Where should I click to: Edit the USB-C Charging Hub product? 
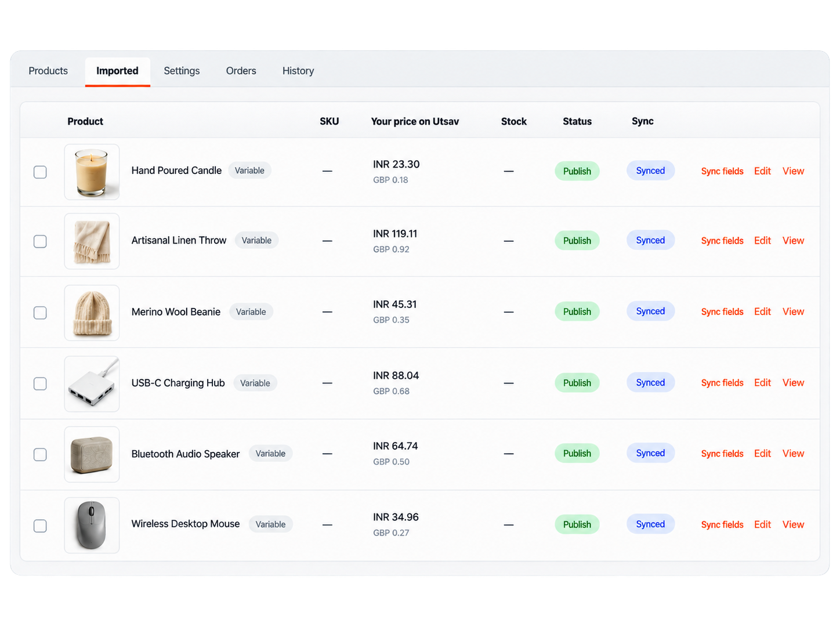762,383
